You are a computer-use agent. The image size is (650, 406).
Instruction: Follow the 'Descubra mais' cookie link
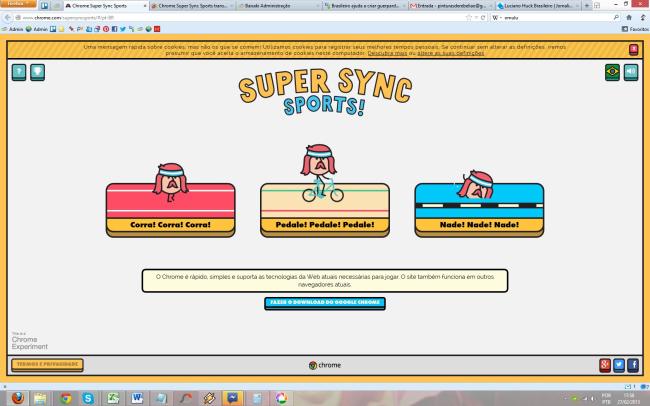[387, 53]
